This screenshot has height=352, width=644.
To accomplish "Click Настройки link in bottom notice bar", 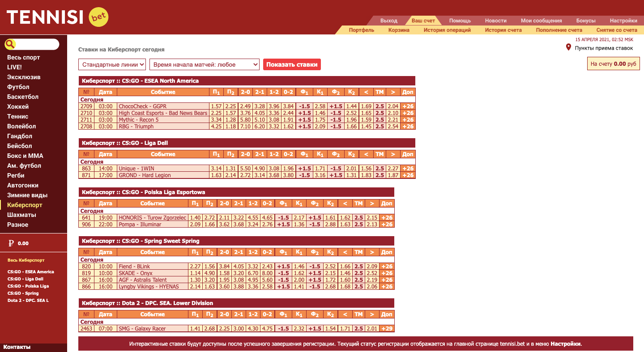I will click(x=566, y=344).
